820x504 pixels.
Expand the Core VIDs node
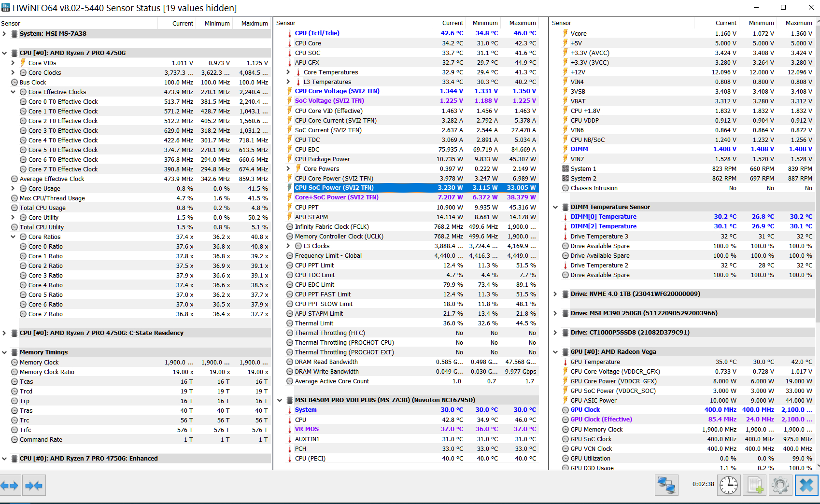click(13, 63)
